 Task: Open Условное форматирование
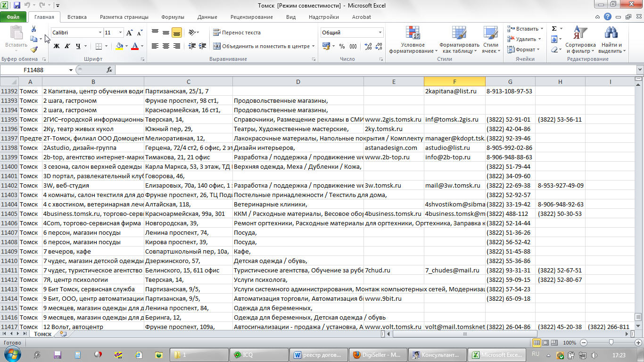point(413,40)
